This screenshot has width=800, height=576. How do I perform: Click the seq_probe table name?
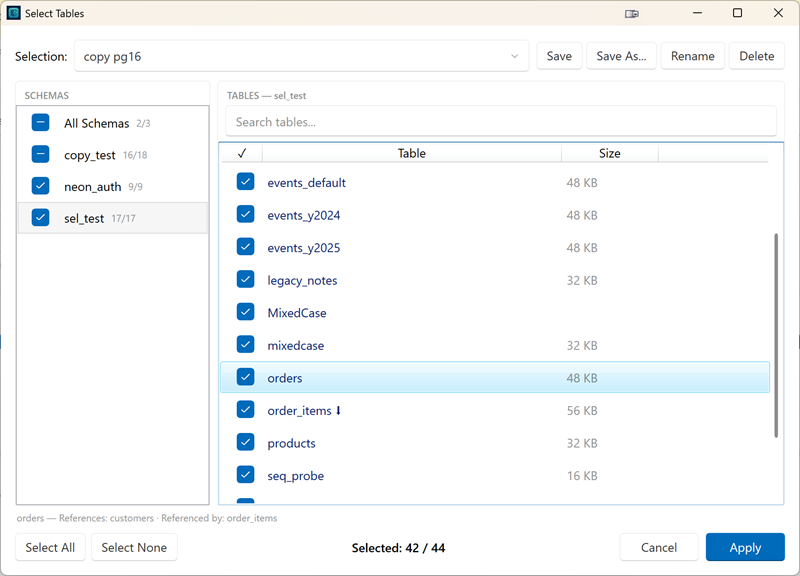295,476
